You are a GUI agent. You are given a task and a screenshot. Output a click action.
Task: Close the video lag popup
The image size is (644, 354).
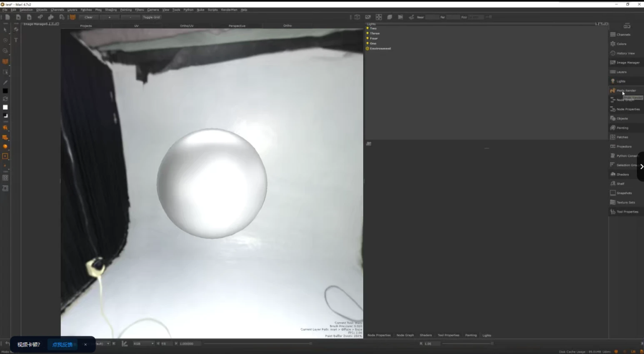(x=86, y=344)
